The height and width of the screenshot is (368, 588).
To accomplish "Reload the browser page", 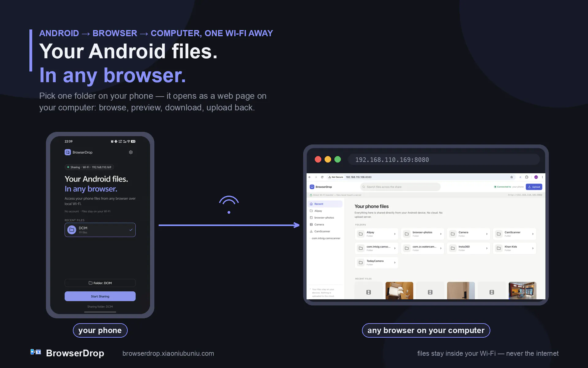I will point(322,177).
